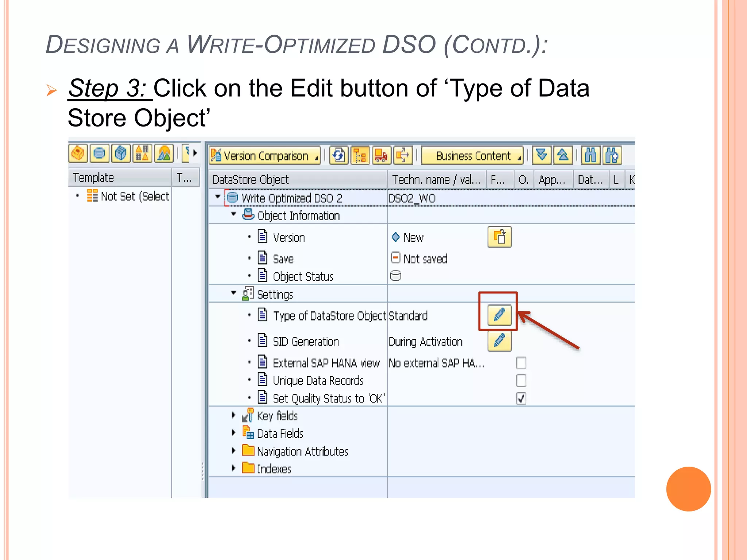Click Edit pencil for SID Generation
Screen dimensions: 747x560
tap(500, 341)
